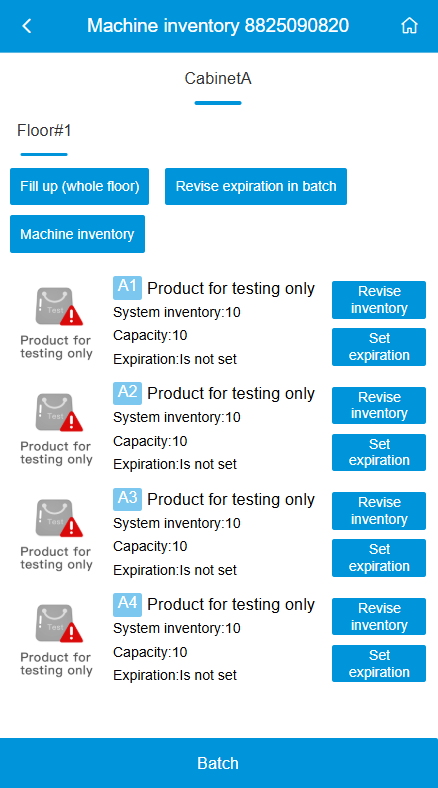Open Revise expiration in batch
Image resolution: width=438 pixels, height=788 pixels.
pos(256,186)
